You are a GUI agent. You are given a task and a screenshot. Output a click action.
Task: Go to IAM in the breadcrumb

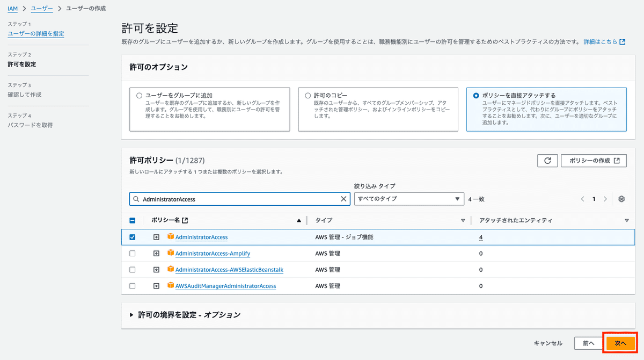click(x=12, y=9)
